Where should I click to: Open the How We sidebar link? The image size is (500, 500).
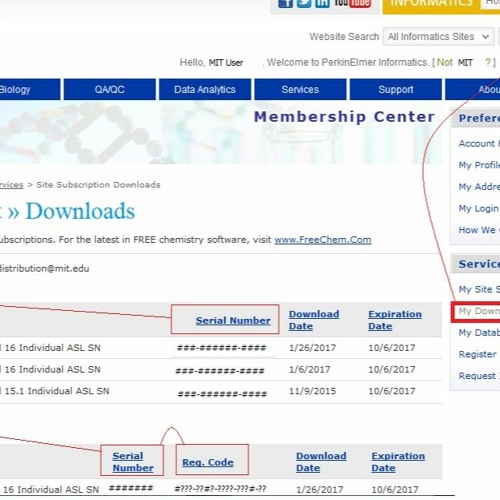[479, 230]
